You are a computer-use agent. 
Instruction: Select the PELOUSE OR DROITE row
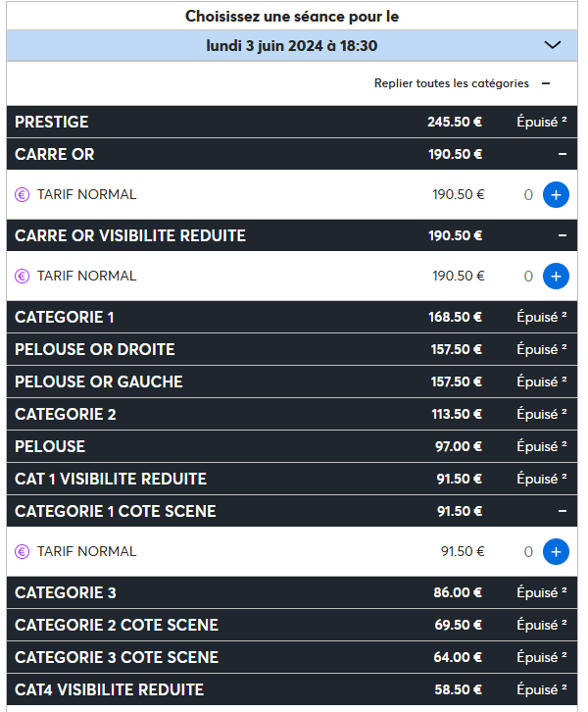292,349
